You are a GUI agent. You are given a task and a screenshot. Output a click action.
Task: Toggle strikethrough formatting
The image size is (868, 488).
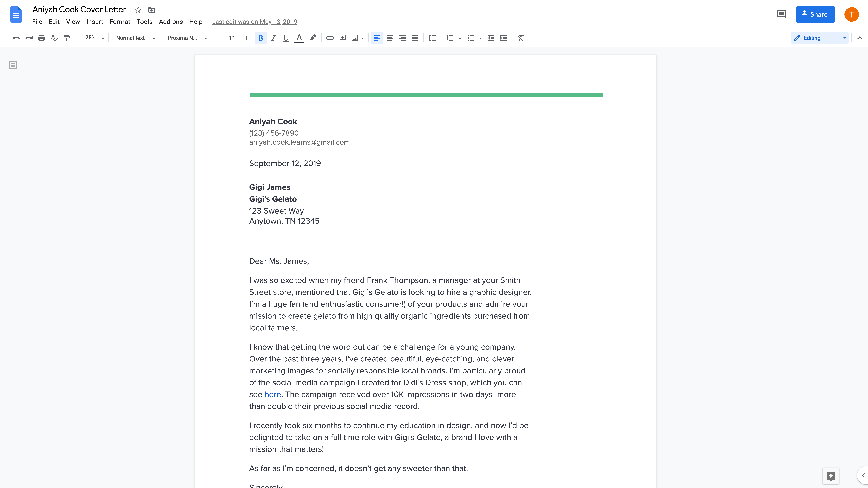click(x=119, y=21)
